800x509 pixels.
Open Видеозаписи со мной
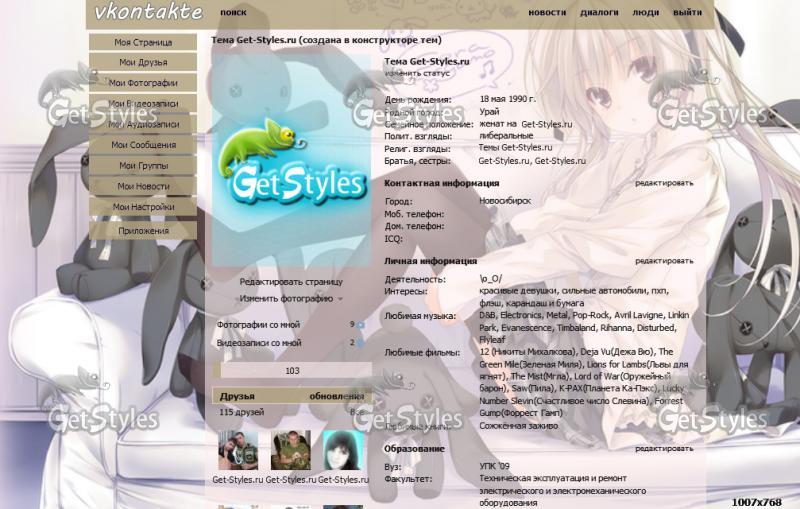(x=259, y=343)
